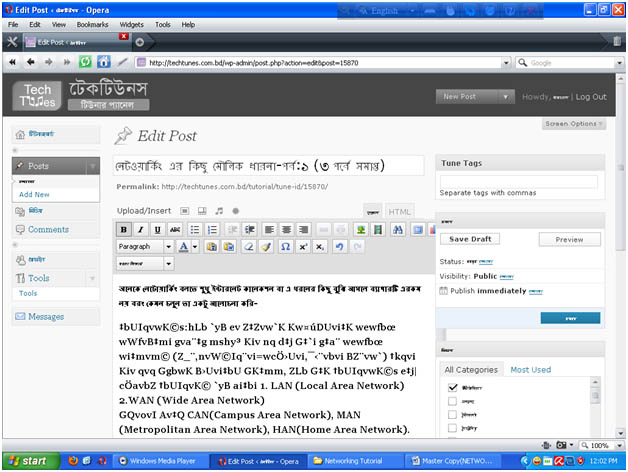This screenshot has height=472, width=628.
Task: Toggle fullscreen editor mode icon
Action: [x=418, y=230]
